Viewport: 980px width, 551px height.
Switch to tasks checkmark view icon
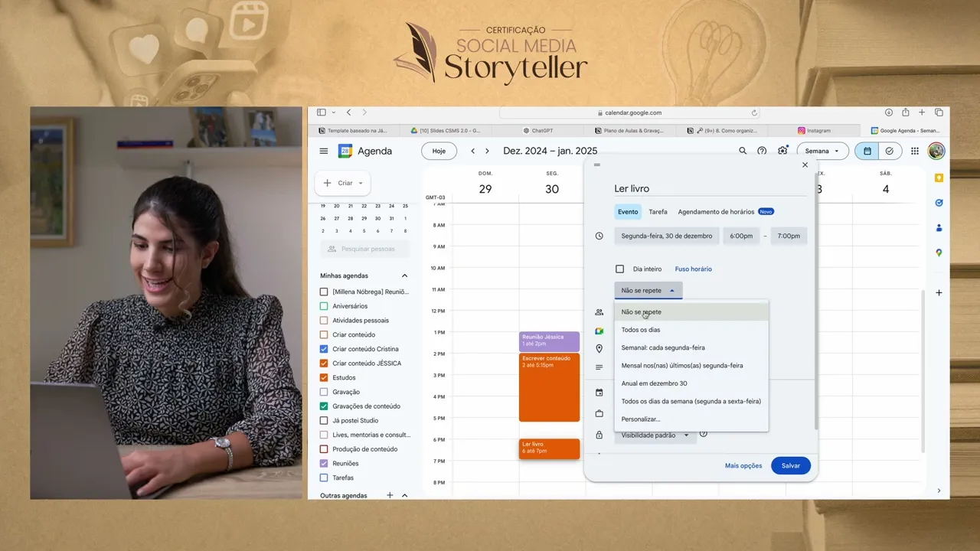[890, 151]
